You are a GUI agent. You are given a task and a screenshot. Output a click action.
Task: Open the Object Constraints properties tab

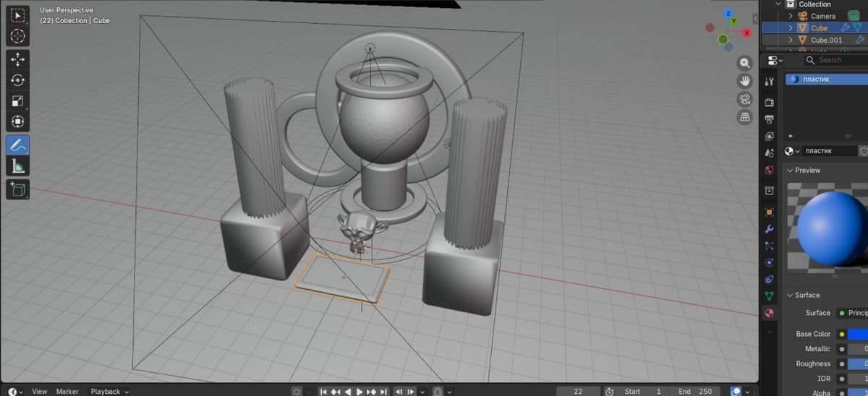coord(770,279)
